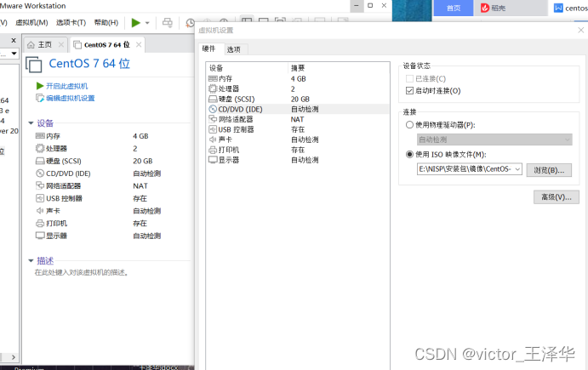588x370 pixels.
Task: Select 处理器 icon in the settings hardware list
Action: tap(213, 88)
